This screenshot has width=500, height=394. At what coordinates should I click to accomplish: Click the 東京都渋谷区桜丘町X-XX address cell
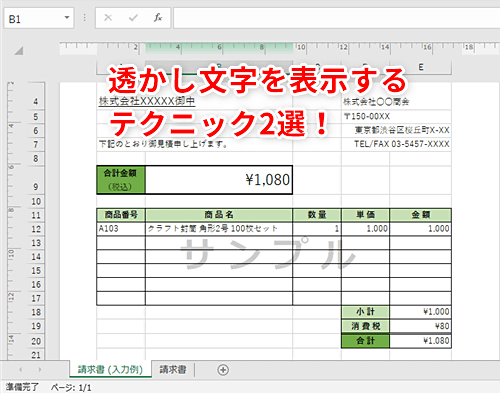click(402, 130)
